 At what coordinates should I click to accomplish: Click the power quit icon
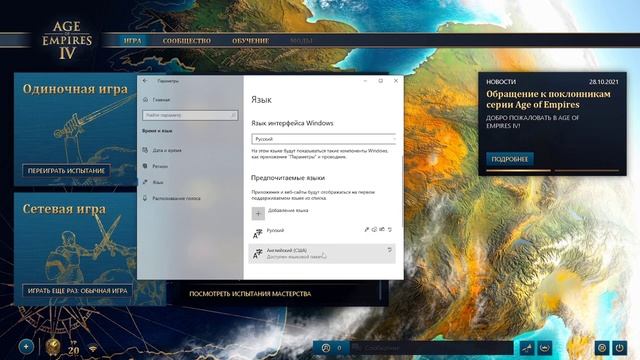point(620,348)
